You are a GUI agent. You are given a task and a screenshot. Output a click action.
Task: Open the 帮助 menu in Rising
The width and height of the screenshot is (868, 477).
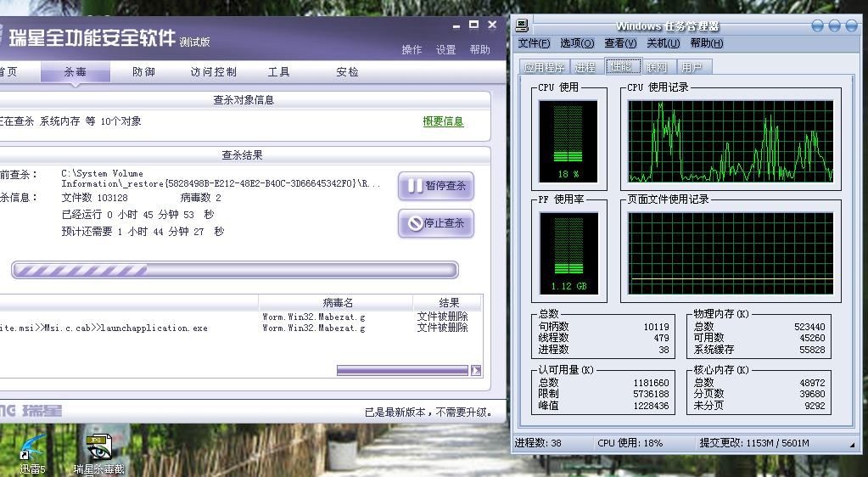[x=480, y=50]
